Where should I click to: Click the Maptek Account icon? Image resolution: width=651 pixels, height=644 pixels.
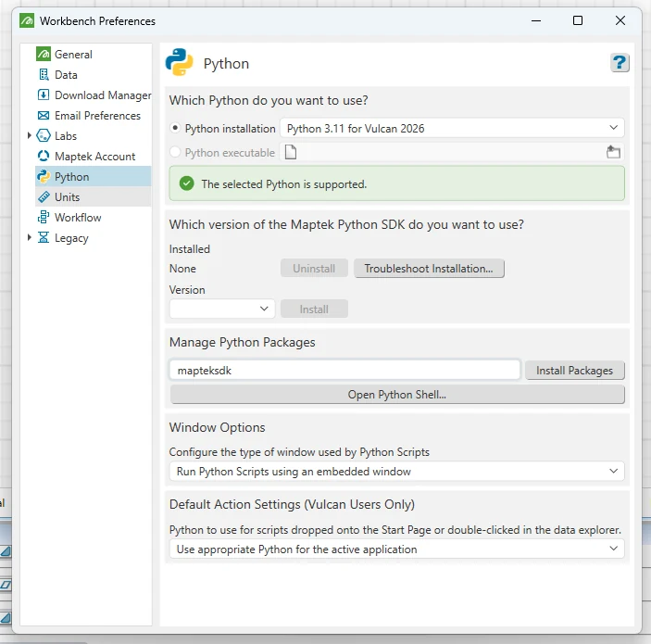point(44,156)
